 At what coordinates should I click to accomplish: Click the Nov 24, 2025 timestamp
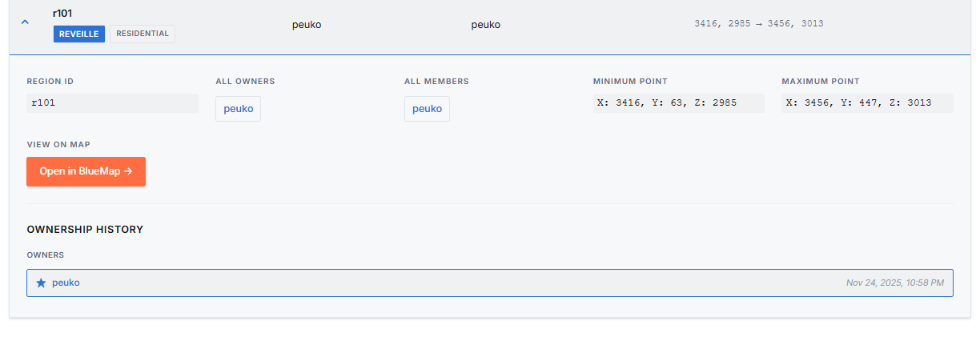[x=894, y=283]
